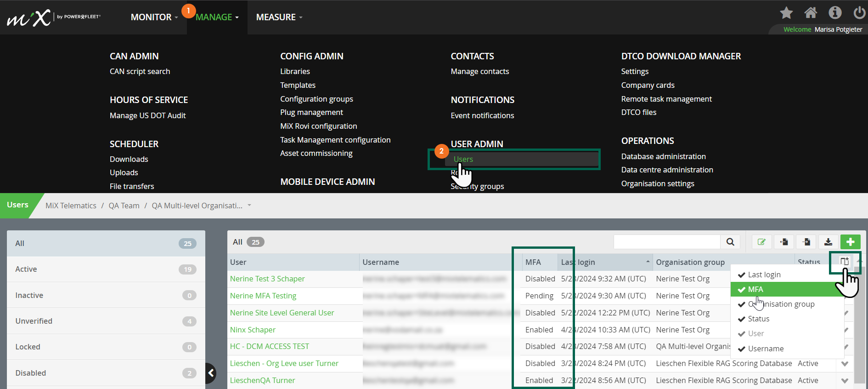
Task: Open Remote task management
Action: [x=666, y=99]
